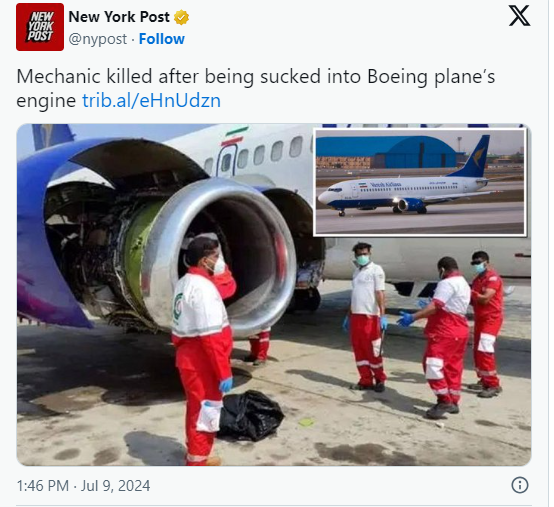
Task: Open the New York Post display name
Action: [119, 17]
